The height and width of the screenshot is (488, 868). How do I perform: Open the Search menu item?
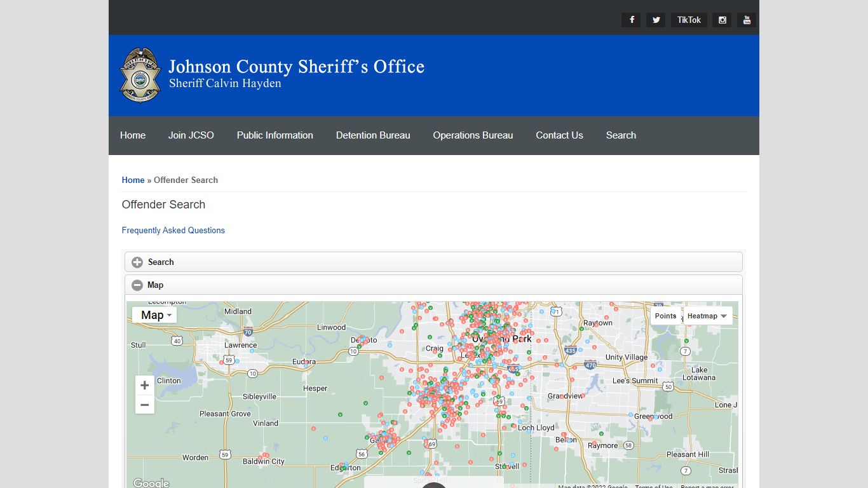point(621,135)
